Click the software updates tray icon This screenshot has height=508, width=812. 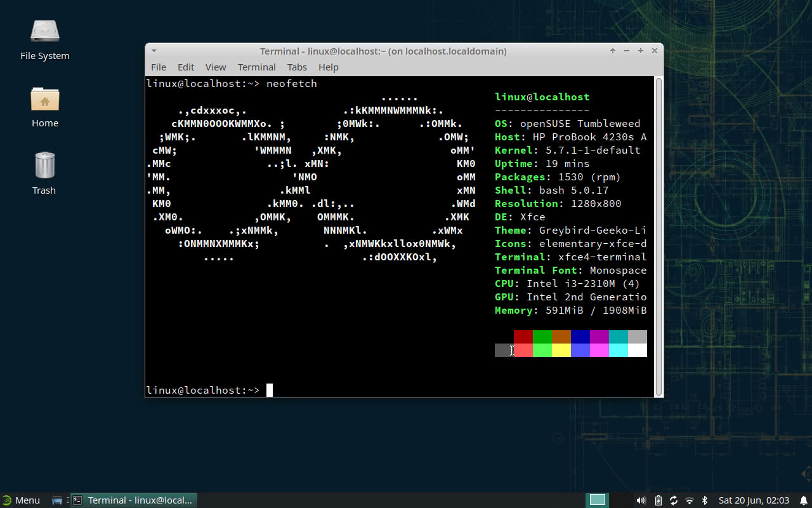pyautogui.click(x=674, y=500)
